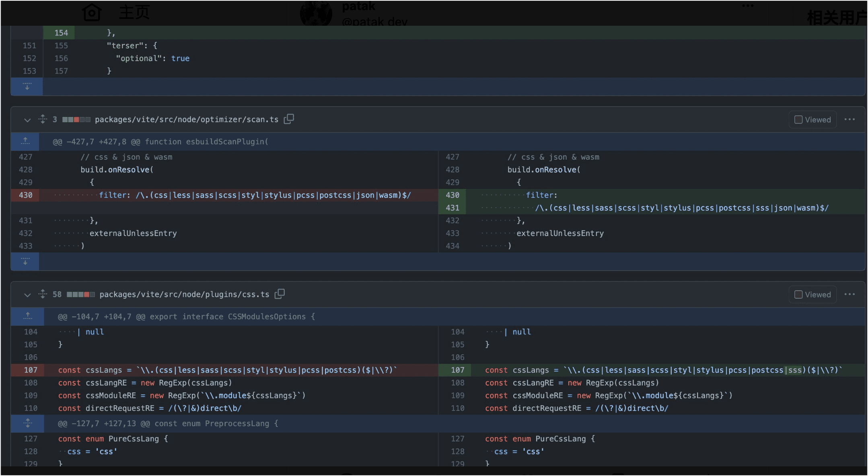Screen dimensions: 868x476
Task: Collapse the scan.ts file diff
Action: tap(27, 120)
